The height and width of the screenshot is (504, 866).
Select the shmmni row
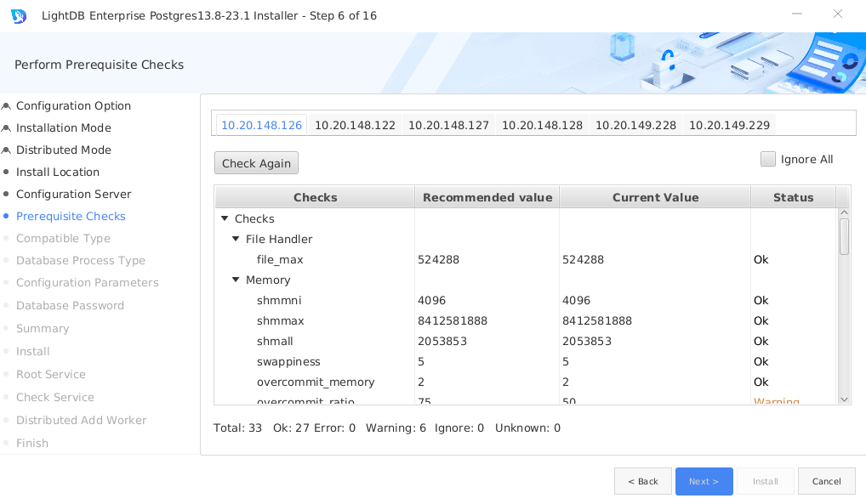(526, 300)
